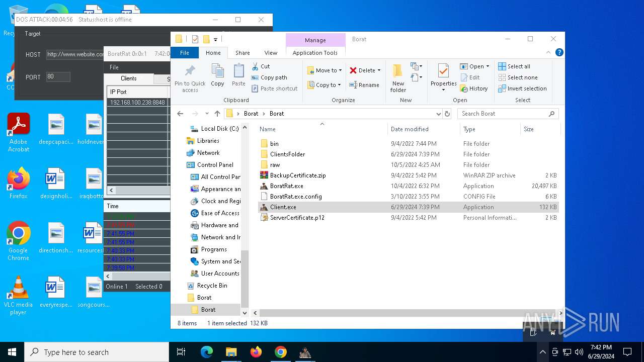Open the Explorer Help icon

tap(559, 52)
